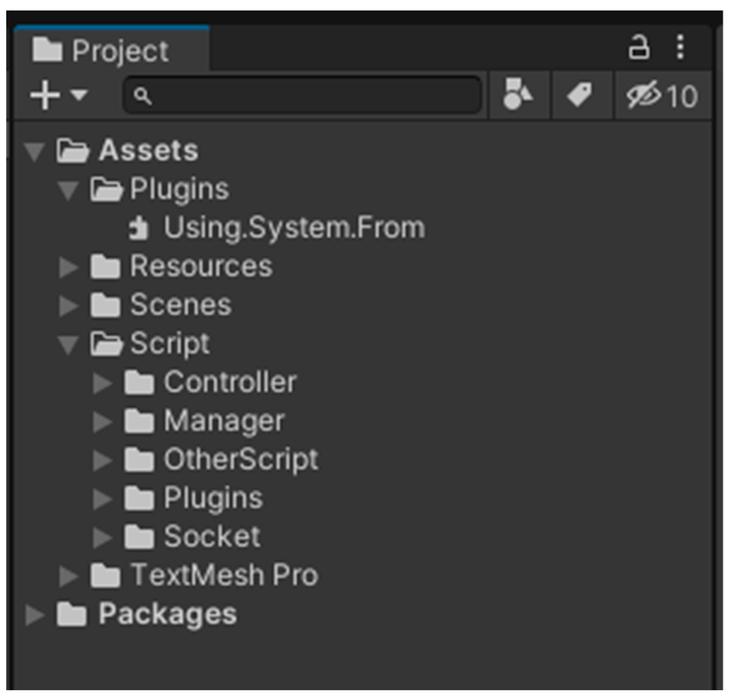Select the OtherScript folder label

241,460
